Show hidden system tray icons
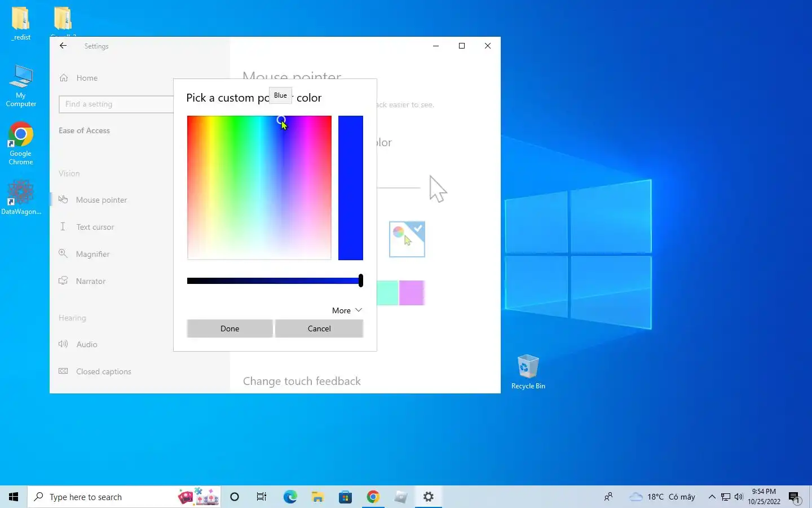This screenshot has height=508, width=812. click(712, 497)
